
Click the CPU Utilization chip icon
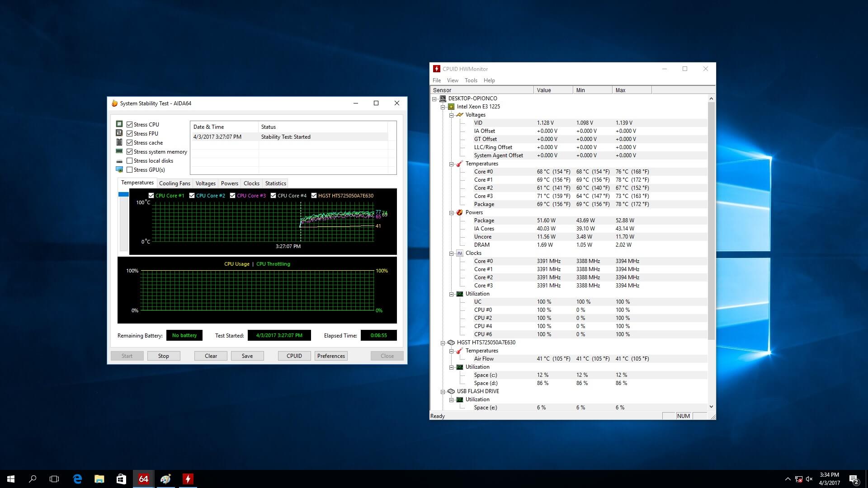pos(460,294)
